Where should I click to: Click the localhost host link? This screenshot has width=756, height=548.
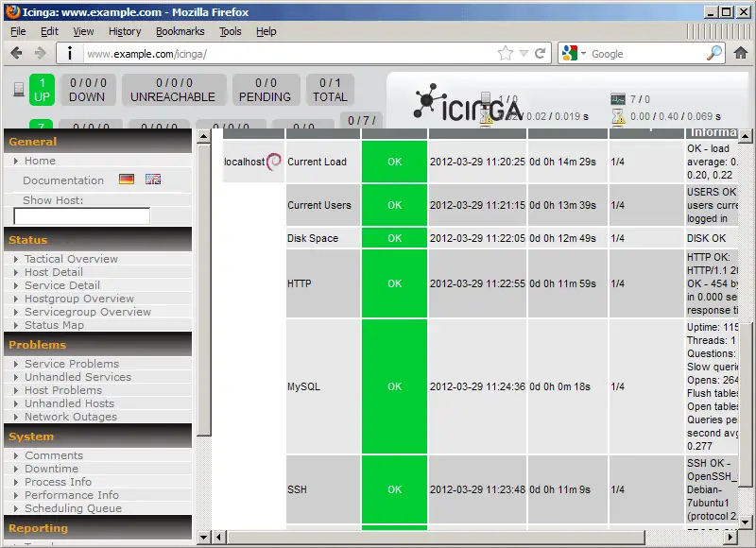(x=244, y=162)
